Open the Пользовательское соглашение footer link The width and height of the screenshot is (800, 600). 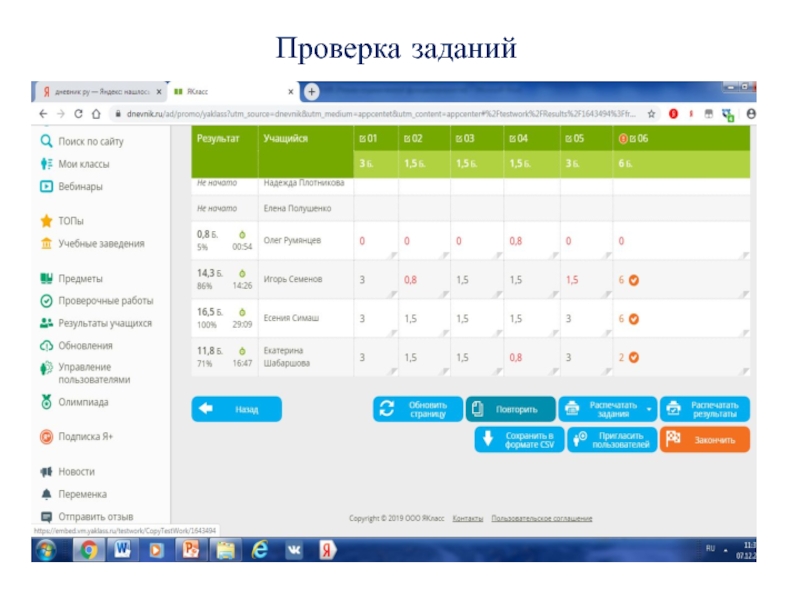pos(541,518)
